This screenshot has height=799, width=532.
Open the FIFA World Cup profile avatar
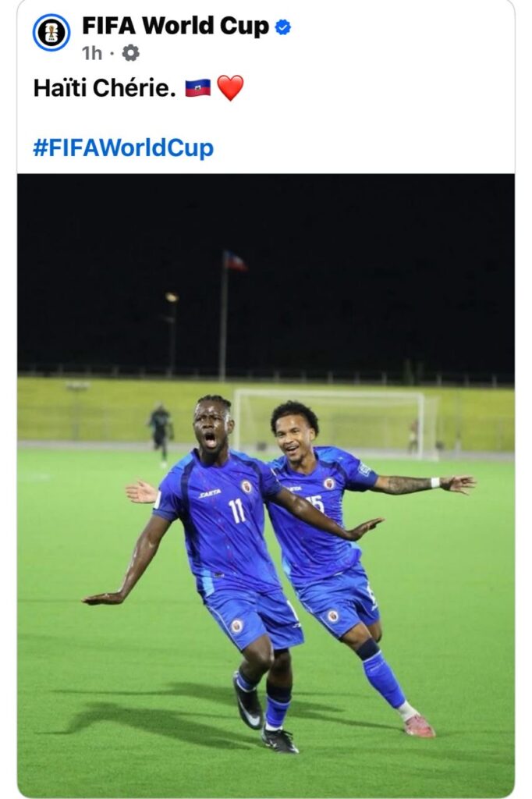point(51,33)
